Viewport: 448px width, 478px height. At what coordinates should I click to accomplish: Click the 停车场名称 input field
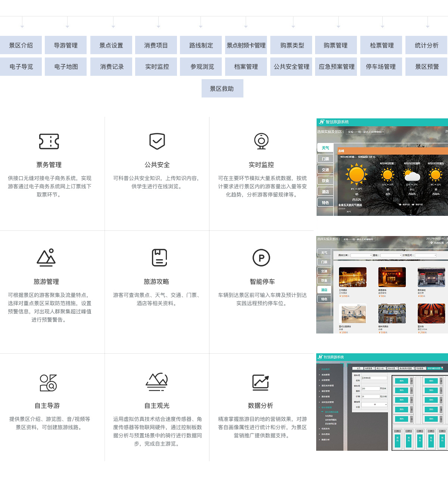coord(374,378)
